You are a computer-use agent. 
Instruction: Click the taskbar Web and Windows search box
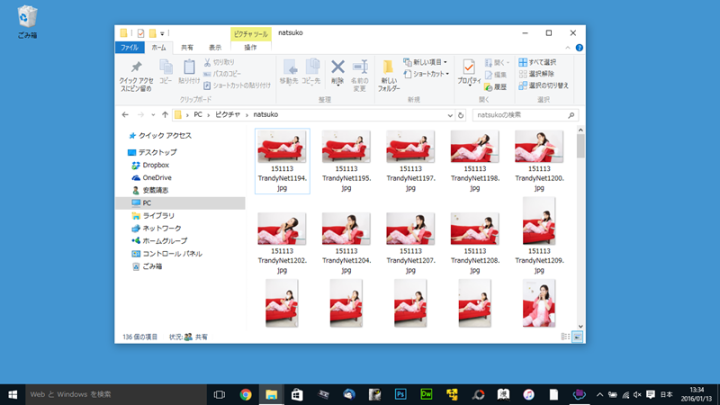(x=116, y=394)
